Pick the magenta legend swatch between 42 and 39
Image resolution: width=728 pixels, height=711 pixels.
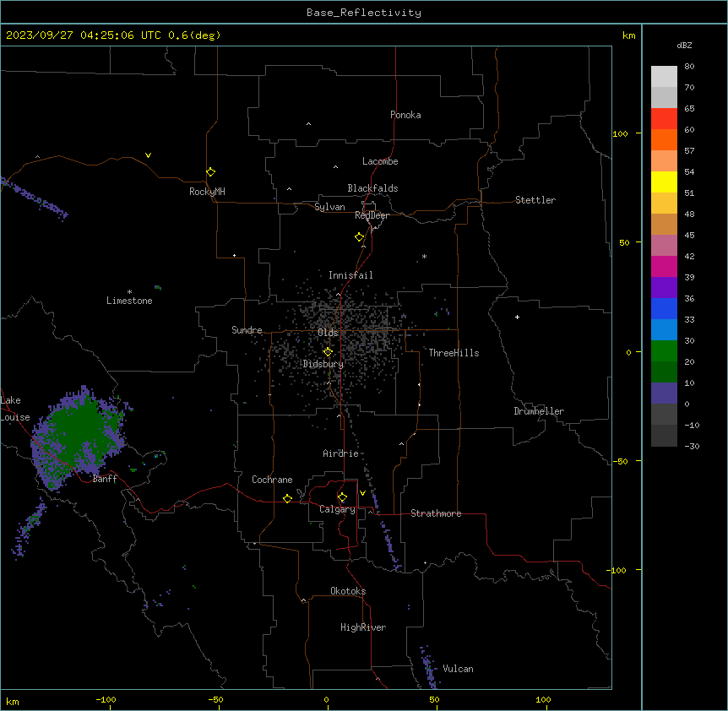pos(664,266)
